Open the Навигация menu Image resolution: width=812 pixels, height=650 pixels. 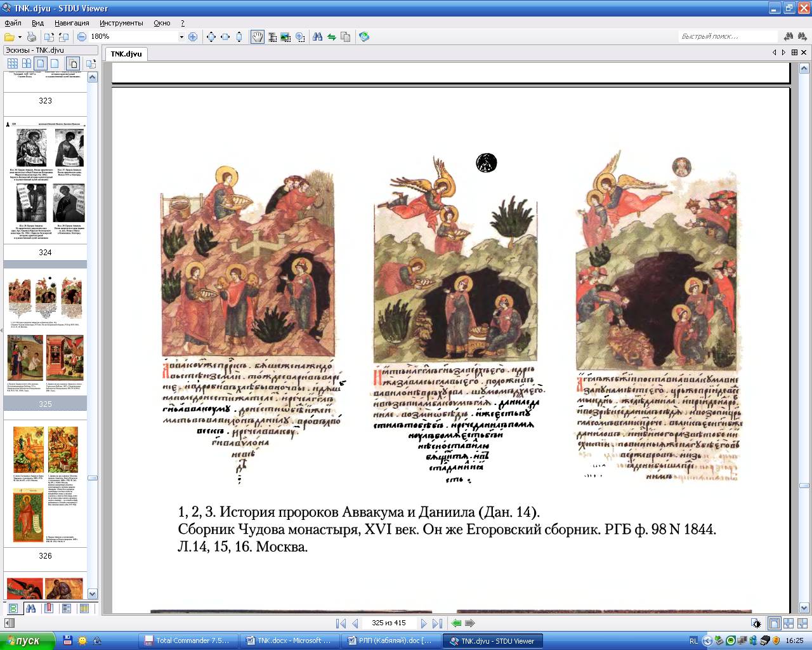click(x=72, y=23)
